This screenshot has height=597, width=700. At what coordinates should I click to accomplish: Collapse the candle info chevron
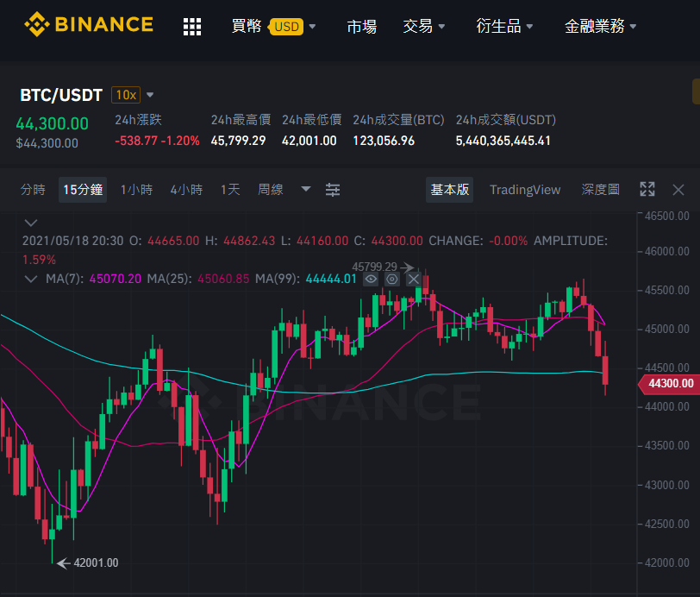(x=31, y=223)
